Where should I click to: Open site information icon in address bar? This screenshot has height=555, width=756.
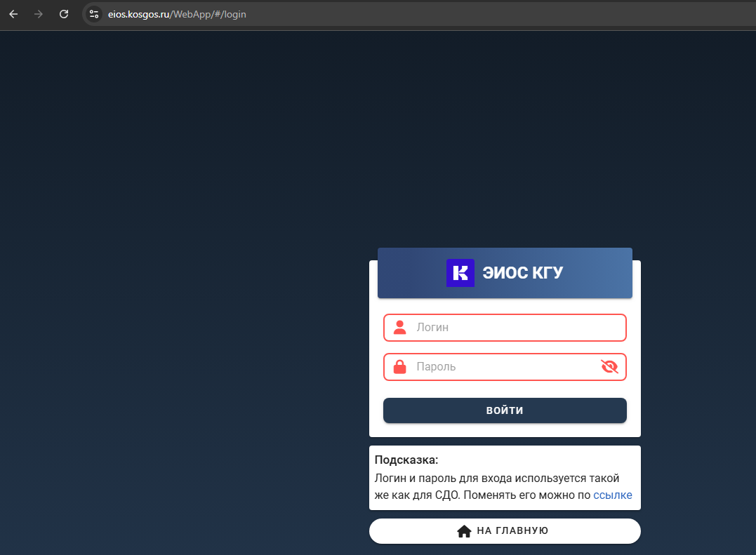click(x=94, y=14)
